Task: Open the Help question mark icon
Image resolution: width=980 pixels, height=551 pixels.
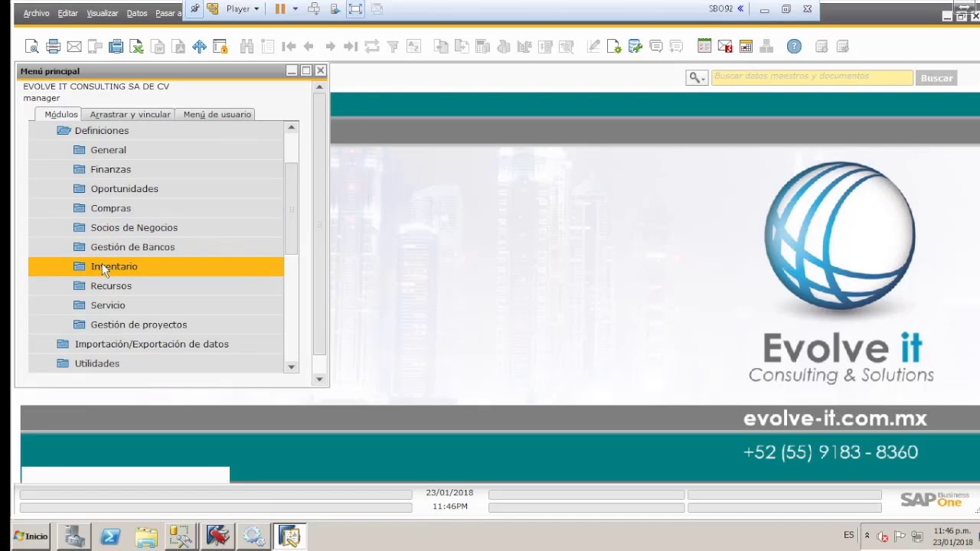Action: [x=794, y=47]
